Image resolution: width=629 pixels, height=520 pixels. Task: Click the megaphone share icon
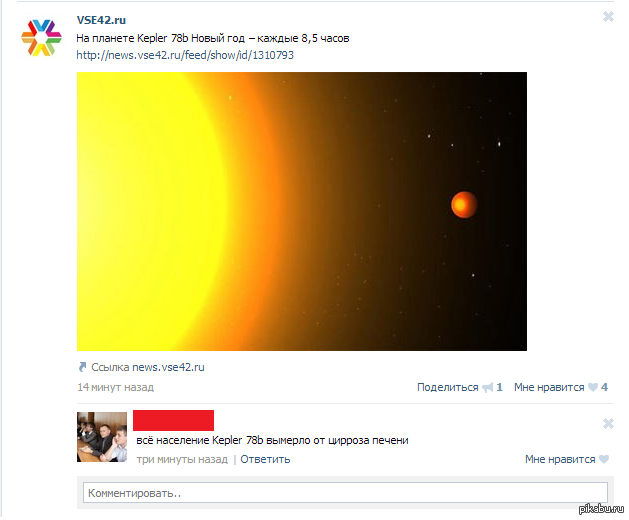click(x=488, y=388)
